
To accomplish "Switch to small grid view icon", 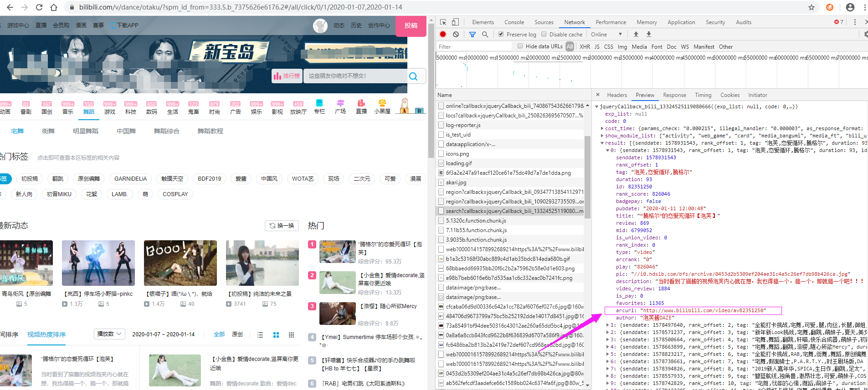I will [292, 334].
